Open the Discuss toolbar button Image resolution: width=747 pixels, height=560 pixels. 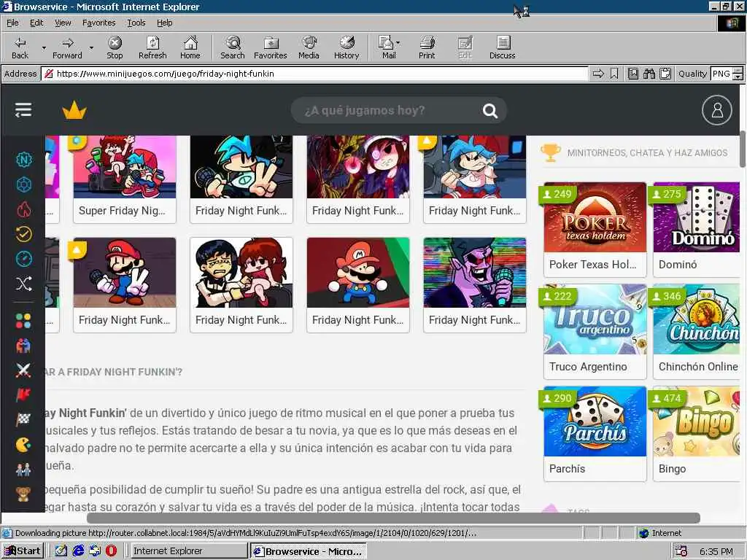pos(502,47)
